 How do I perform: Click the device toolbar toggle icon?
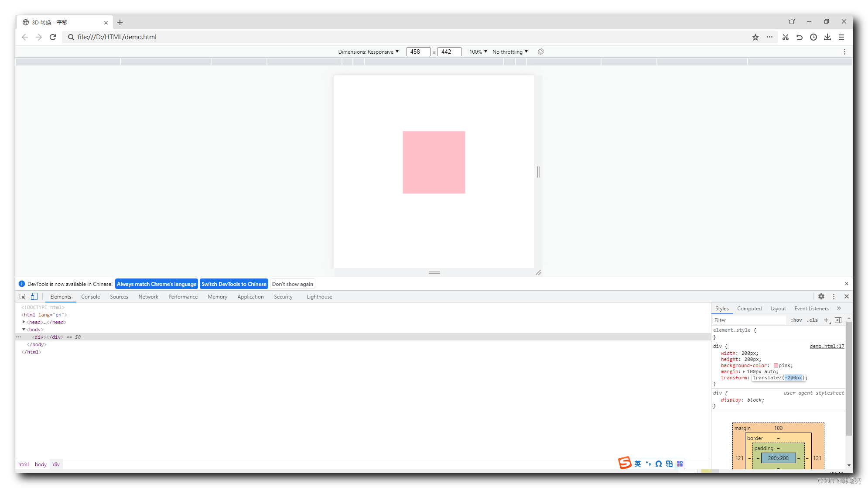(34, 296)
